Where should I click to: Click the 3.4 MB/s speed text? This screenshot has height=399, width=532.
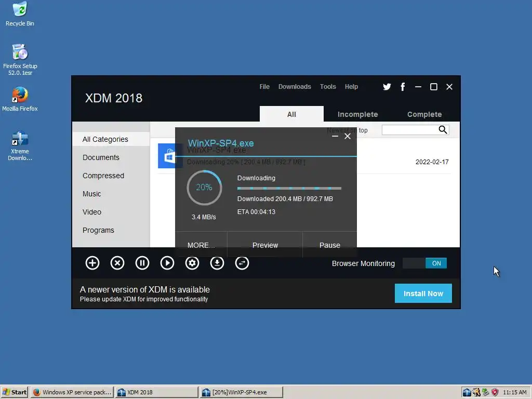[204, 217]
